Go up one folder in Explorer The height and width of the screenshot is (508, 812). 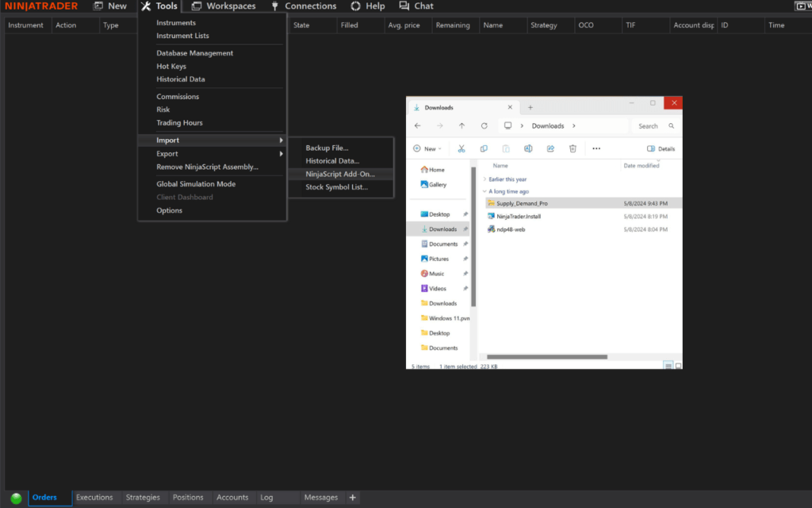click(462, 126)
